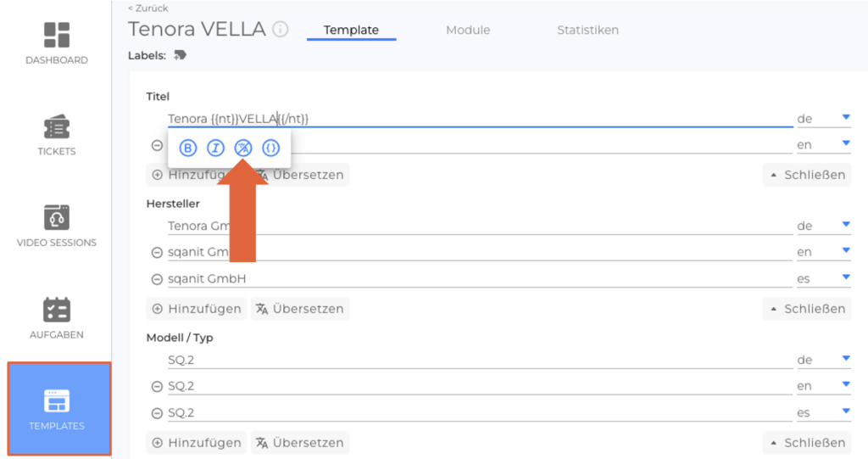Click the labels tag icon
This screenshot has width=868, height=459.
(180, 55)
